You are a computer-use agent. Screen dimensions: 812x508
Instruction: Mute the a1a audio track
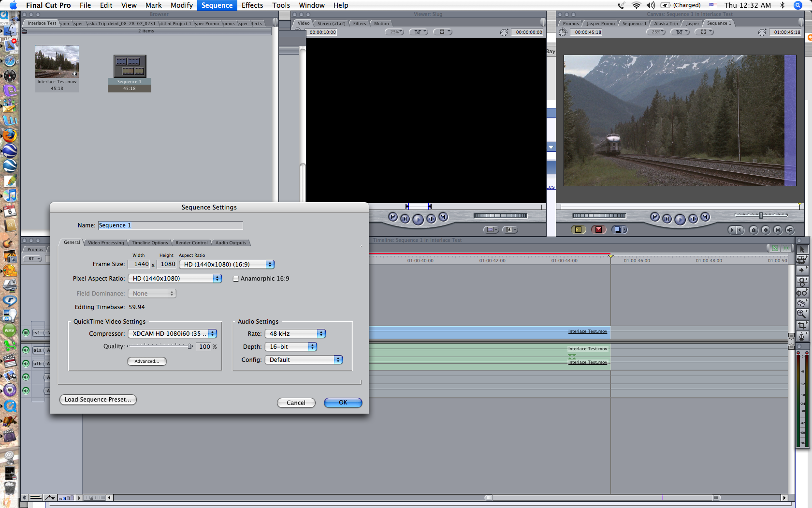coord(26,350)
